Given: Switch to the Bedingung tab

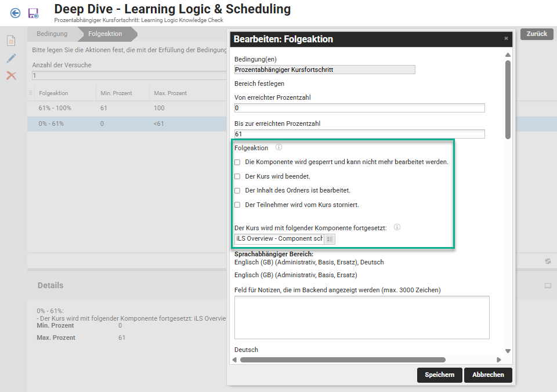Looking at the screenshot, I should pos(52,34).
